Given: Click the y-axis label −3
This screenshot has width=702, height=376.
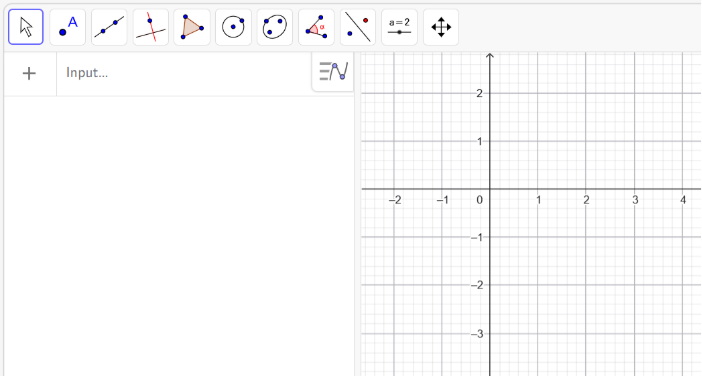Looking at the screenshot, I should 477,333.
